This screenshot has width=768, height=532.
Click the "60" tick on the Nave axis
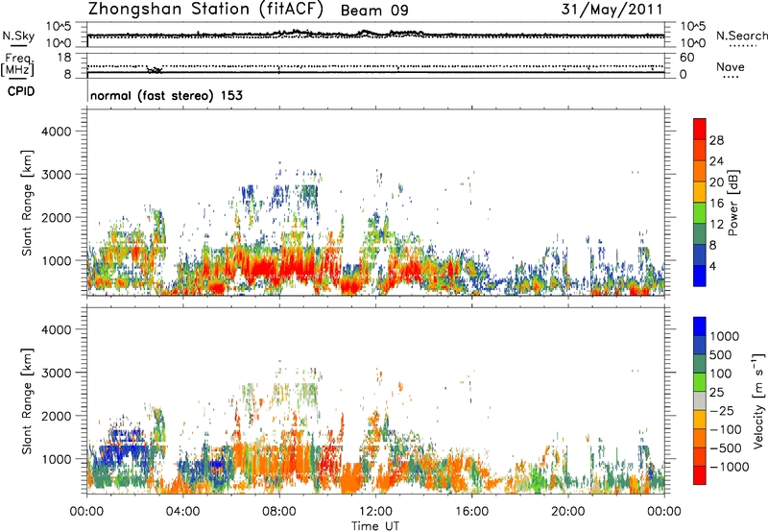[x=686, y=58]
